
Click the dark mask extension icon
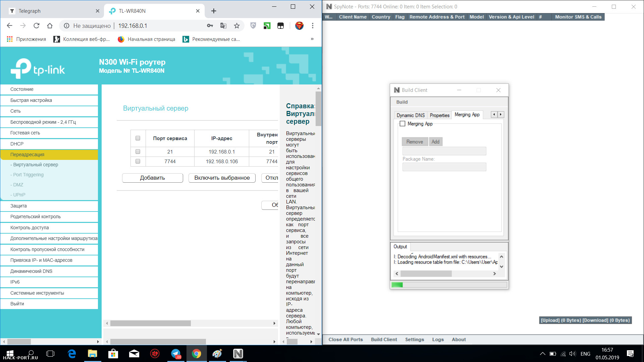click(281, 25)
